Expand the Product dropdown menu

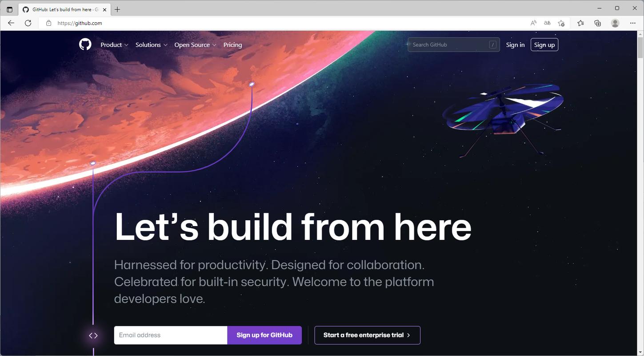pos(114,45)
